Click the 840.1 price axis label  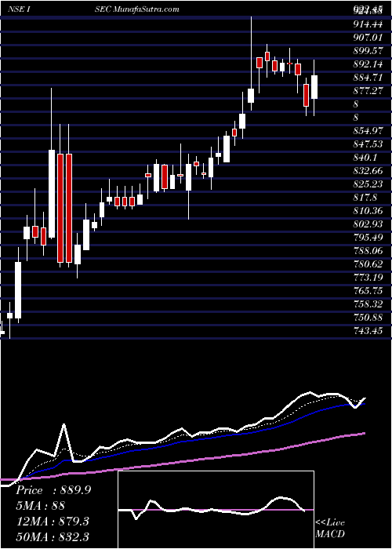tap(365, 157)
